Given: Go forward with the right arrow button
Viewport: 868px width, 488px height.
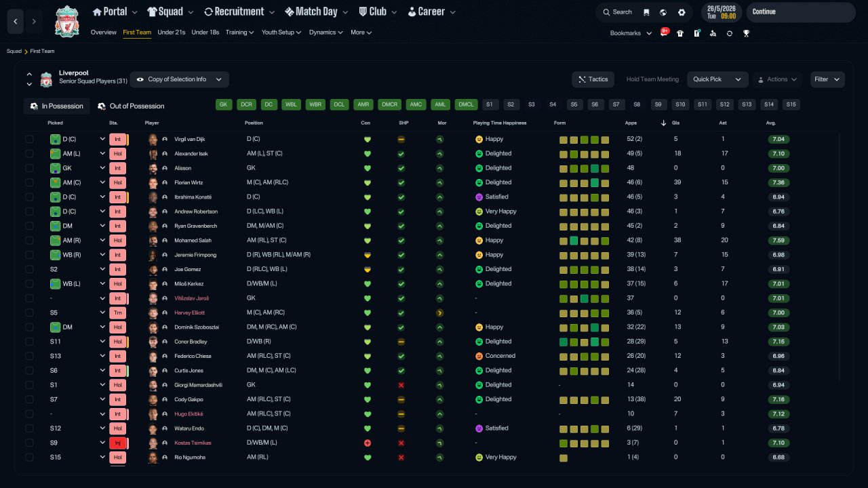Looking at the screenshot, I should (34, 22).
